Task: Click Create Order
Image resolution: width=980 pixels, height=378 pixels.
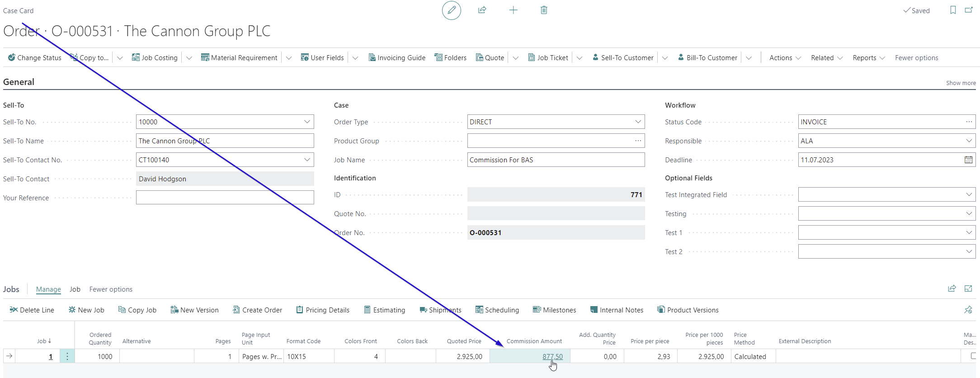Action: tap(257, 310)
